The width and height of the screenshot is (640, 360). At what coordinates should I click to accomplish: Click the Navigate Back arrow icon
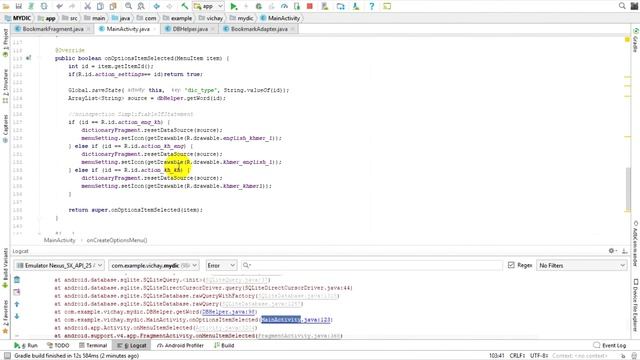156,6
